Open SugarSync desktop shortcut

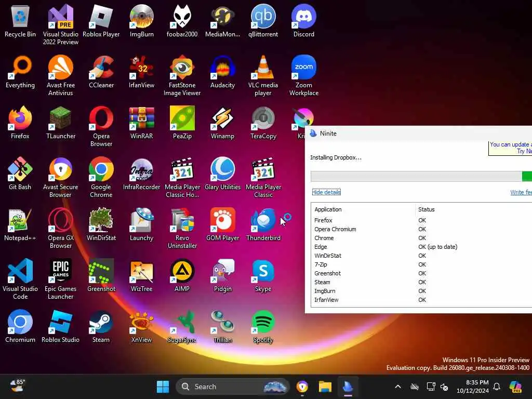click(182, 326)
